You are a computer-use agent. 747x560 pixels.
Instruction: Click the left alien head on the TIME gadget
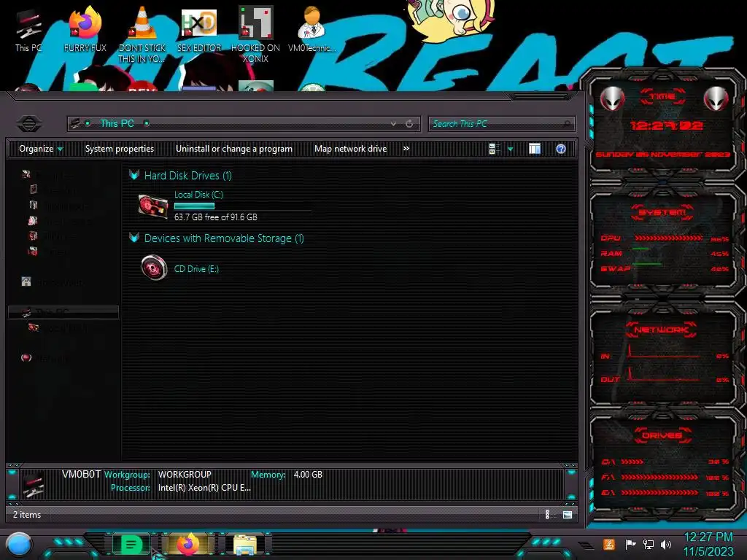click(x=612, y=98)
